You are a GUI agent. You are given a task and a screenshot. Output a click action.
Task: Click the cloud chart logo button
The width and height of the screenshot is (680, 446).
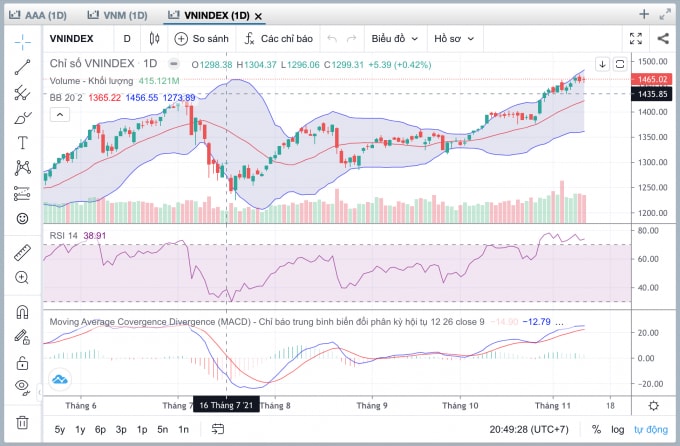(60, 380)
